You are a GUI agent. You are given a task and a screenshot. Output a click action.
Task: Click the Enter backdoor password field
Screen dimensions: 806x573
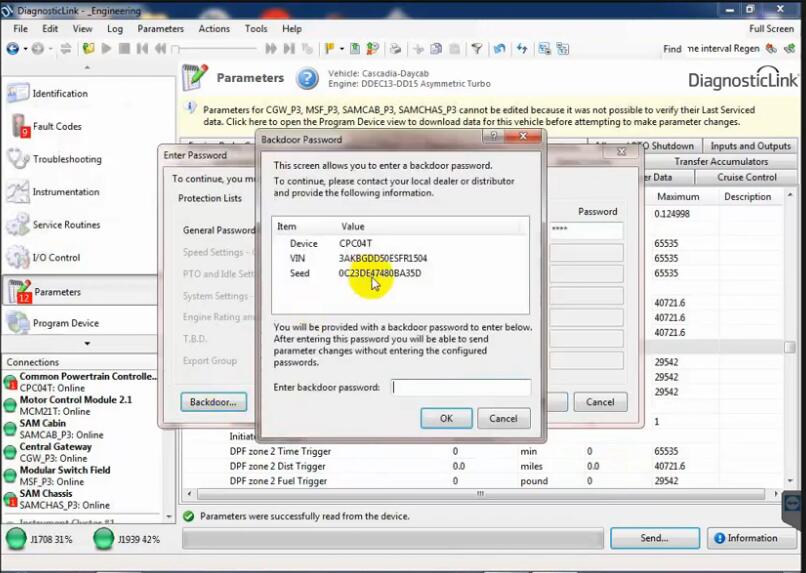point(461,387)
